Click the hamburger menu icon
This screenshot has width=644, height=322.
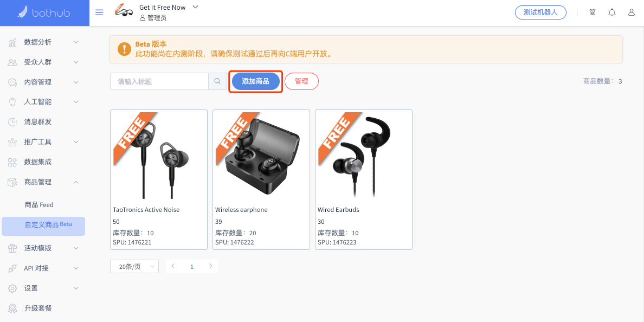(x=99, y=12)
